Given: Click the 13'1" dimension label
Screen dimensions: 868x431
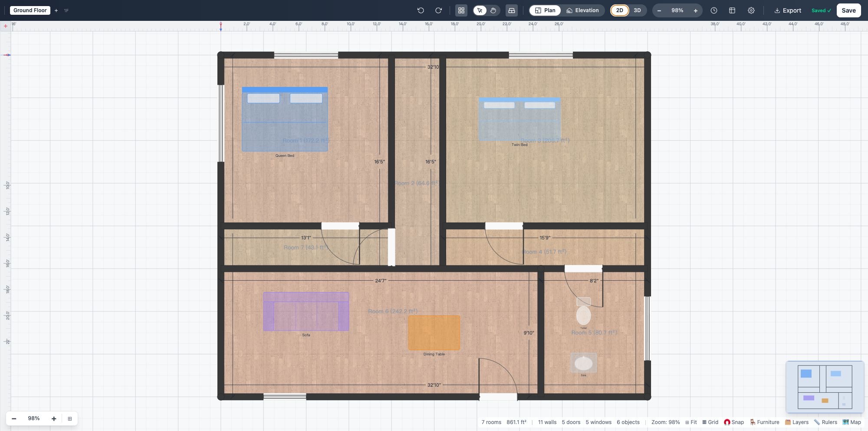Looking at the screenshot, I should tap(306, 238).
